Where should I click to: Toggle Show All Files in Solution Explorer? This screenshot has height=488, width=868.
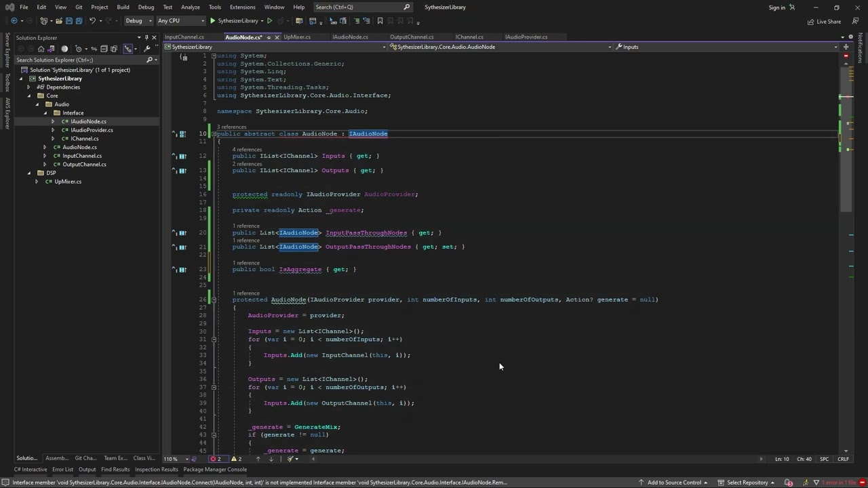(115, 49)
